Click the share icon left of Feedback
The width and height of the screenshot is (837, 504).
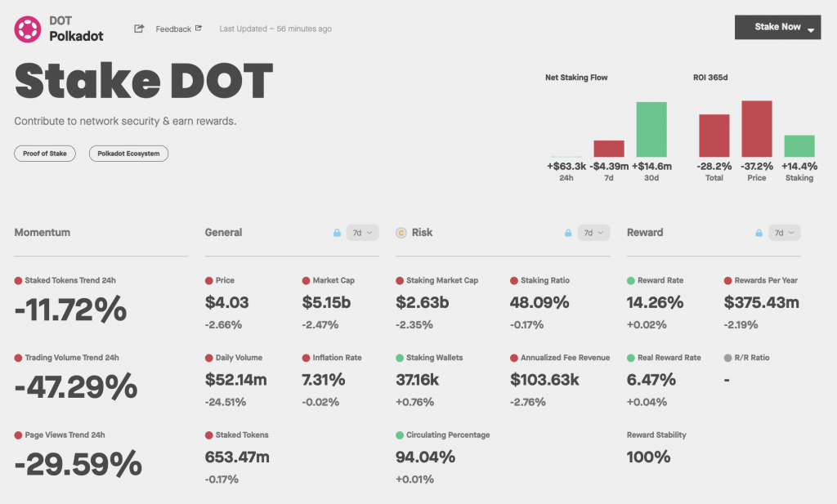139,29
